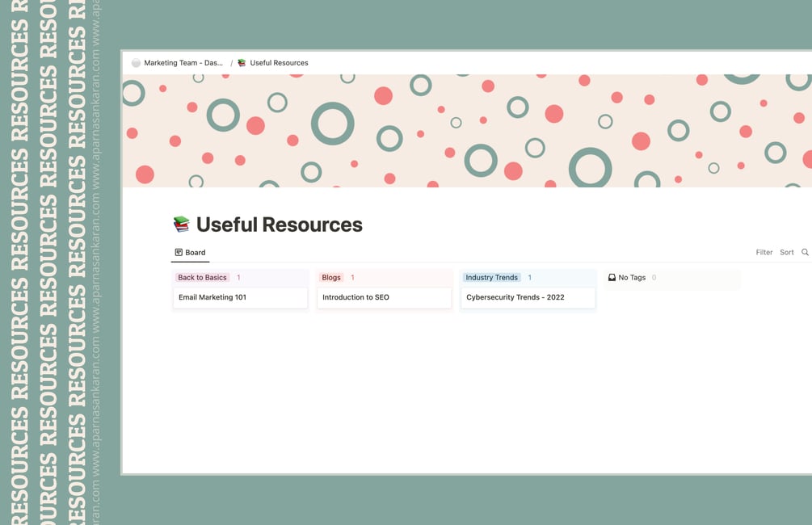
Task: Click the Board view icon
Action: tap(179, 252)
